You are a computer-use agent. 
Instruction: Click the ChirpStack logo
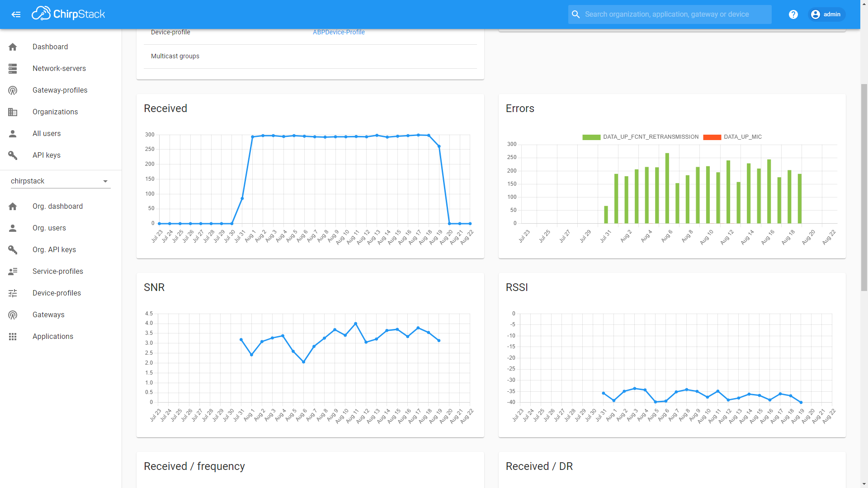(68, 14)
